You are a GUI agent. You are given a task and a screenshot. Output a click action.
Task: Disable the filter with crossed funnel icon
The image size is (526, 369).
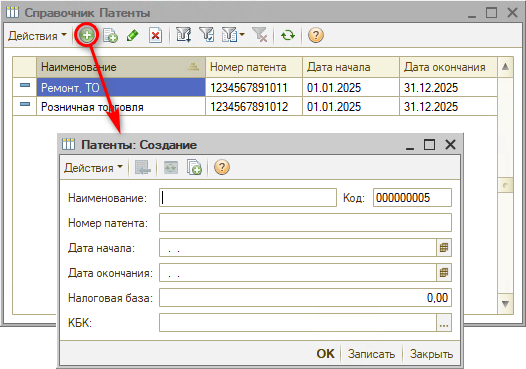pos(260,35)
